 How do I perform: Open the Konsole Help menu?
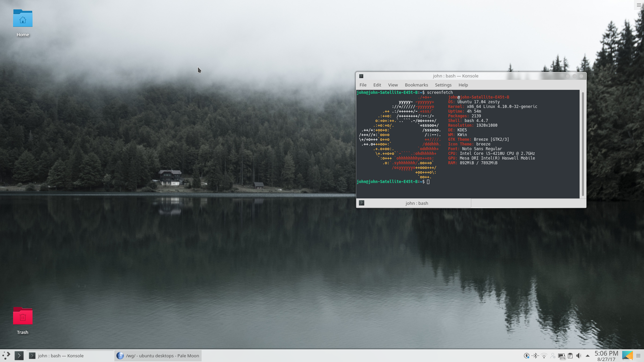point(463,85)
